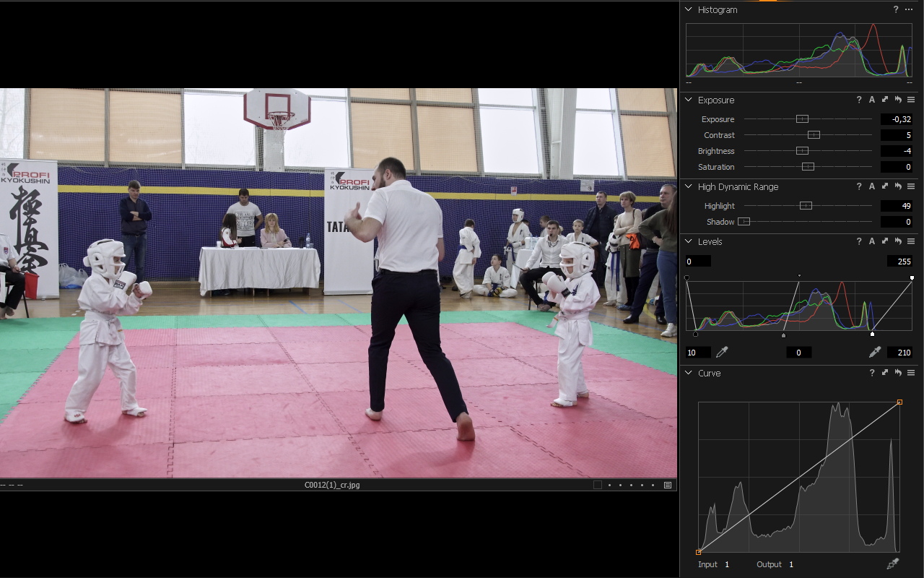This screenshot has height=578, width=924.
Task: Pick Levels highlight point eyedropper
Action: 875,352
